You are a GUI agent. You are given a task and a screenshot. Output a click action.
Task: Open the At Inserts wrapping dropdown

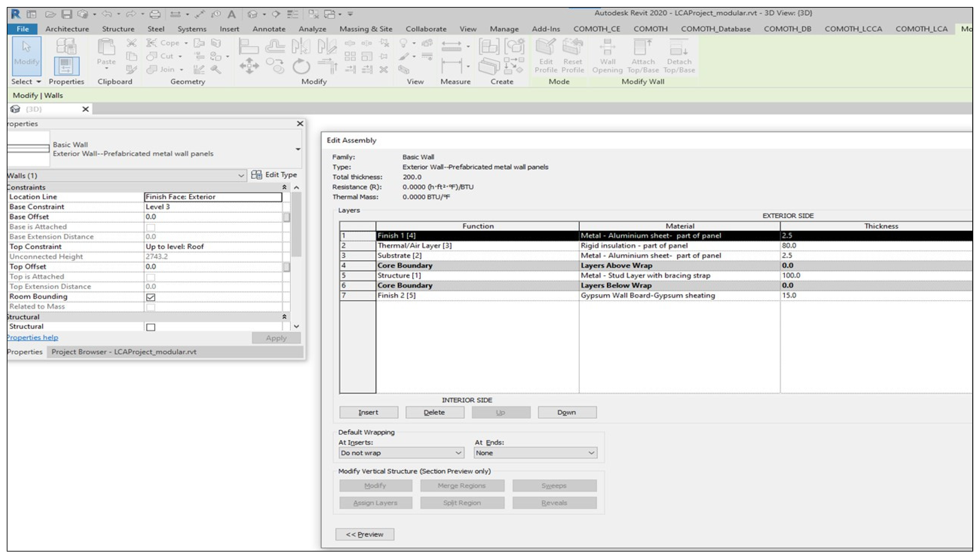click(401, 453)
